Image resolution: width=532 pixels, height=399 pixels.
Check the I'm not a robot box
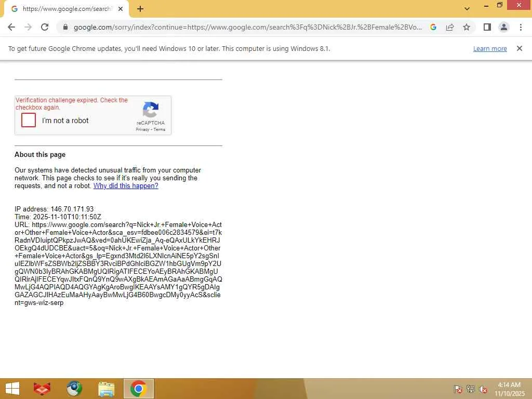coord(29,120)
